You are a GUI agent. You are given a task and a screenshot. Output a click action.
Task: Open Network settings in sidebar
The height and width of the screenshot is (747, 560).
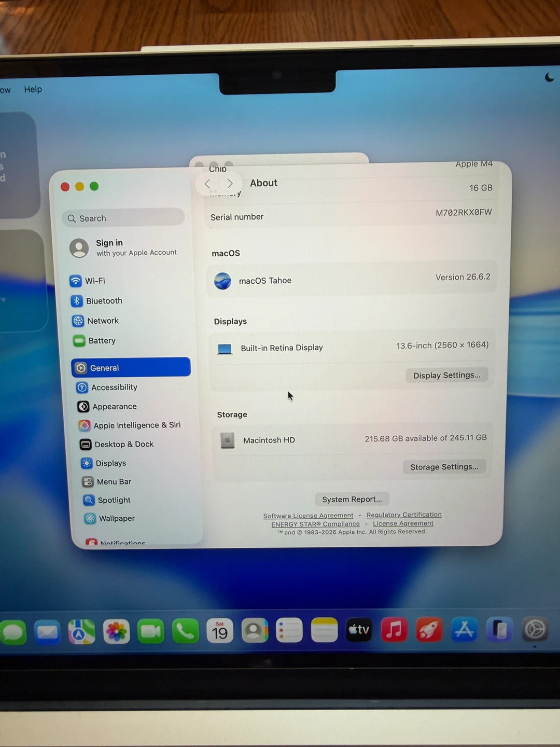coord(95,321)
